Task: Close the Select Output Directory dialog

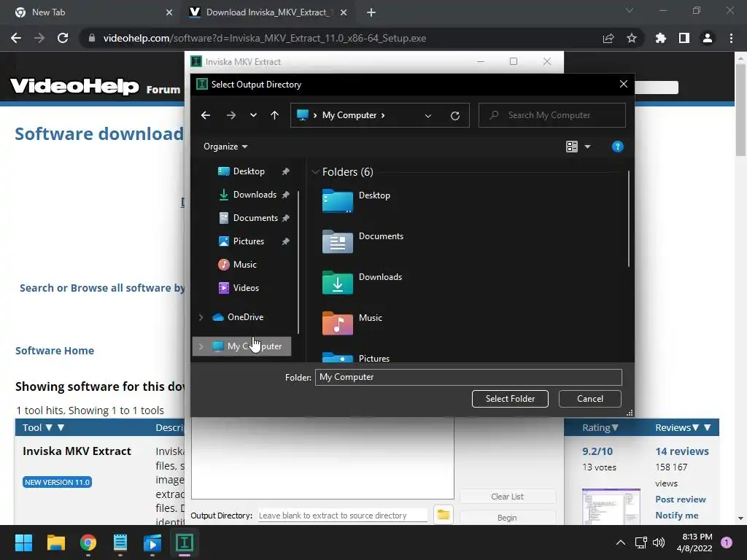Action: click(623, 85)
